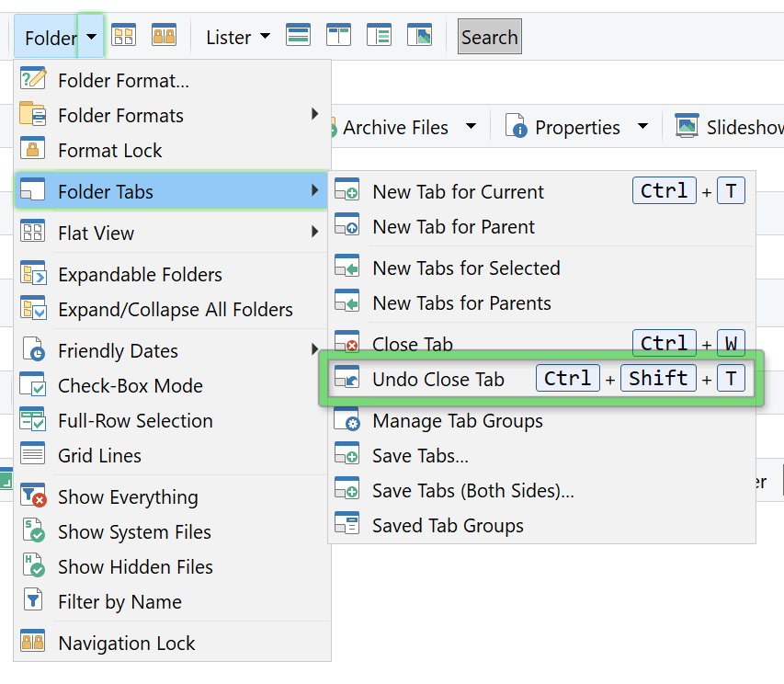Click the dual vertical display layout icon

(x=338, y=36)
